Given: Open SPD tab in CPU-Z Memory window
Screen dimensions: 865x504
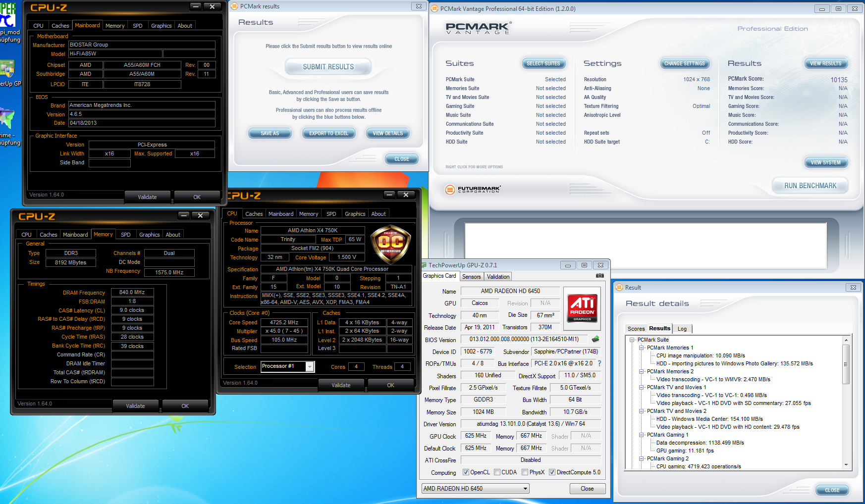Looking at the screenshot, I should (x=126, y=235).
